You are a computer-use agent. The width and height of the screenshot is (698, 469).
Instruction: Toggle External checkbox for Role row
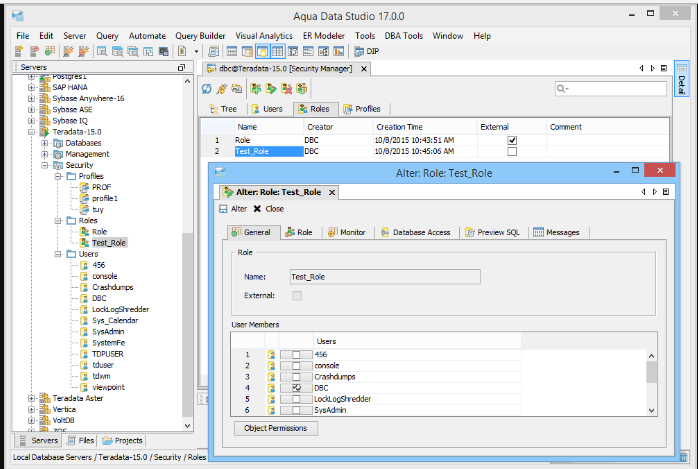click(512, 140)
